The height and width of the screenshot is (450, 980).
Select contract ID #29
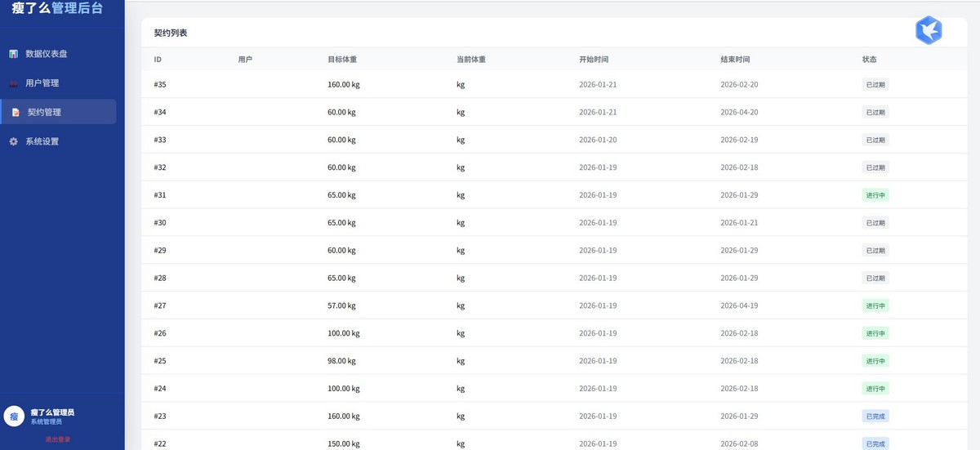click(x=160, y=251)
